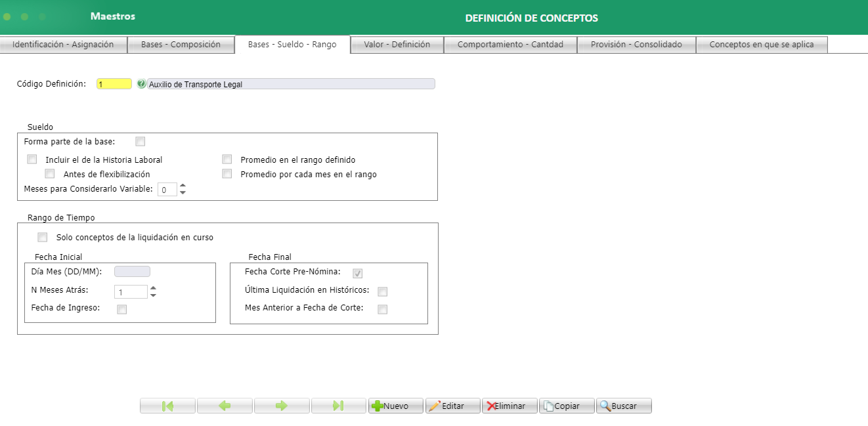Click Editar button with pencil icon

pyautogui.click(x=452, y=406)
